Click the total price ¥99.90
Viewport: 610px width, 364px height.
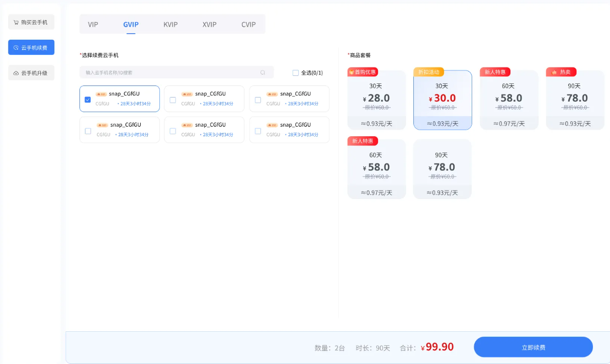pos(438,347)
